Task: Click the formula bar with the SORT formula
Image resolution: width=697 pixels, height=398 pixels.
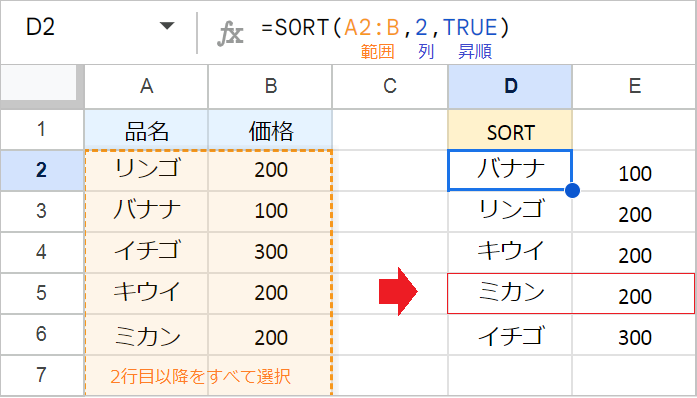Action: pyautogui.click(x=385, y=28)
